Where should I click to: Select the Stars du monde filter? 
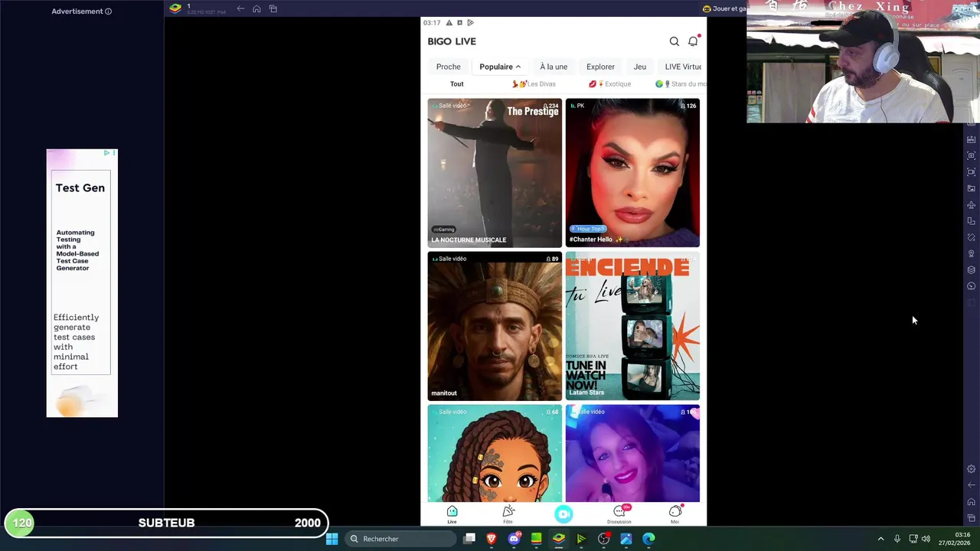click(x=681, y=84)
